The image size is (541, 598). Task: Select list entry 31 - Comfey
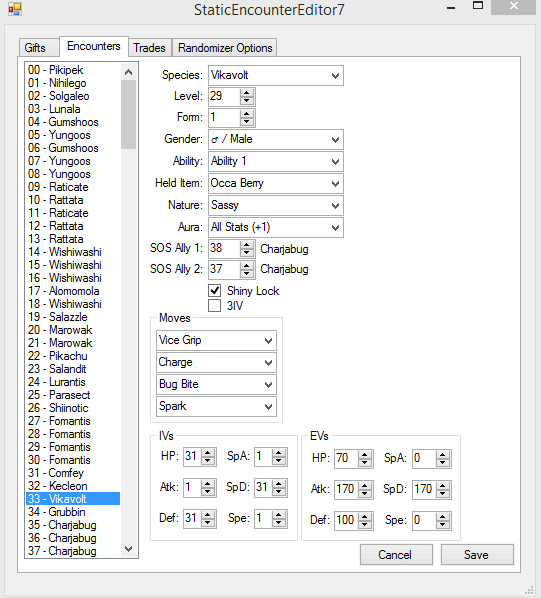pyautogui.click(x=72, y=473)
